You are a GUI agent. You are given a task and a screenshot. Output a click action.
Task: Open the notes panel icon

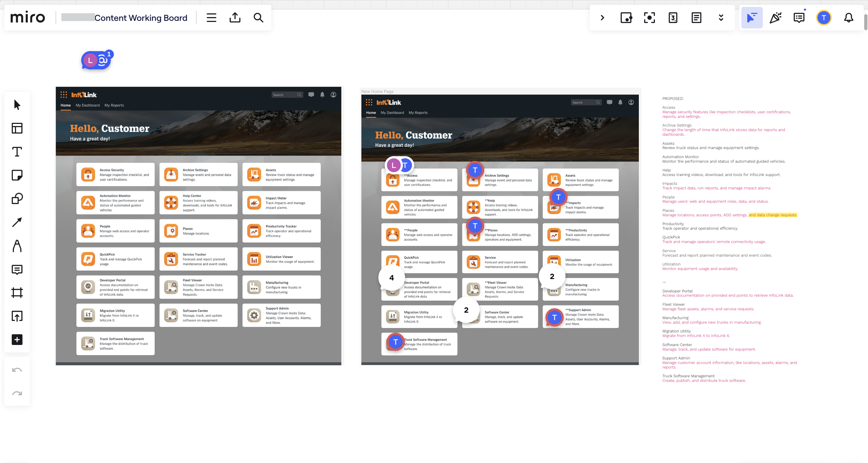coord(696,18)
